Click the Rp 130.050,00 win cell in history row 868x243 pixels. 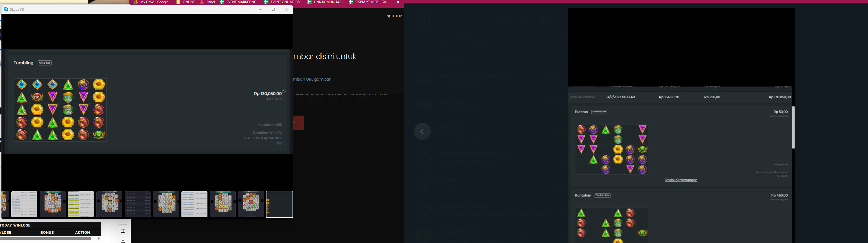pyautogui.click(x=780, y=97)
